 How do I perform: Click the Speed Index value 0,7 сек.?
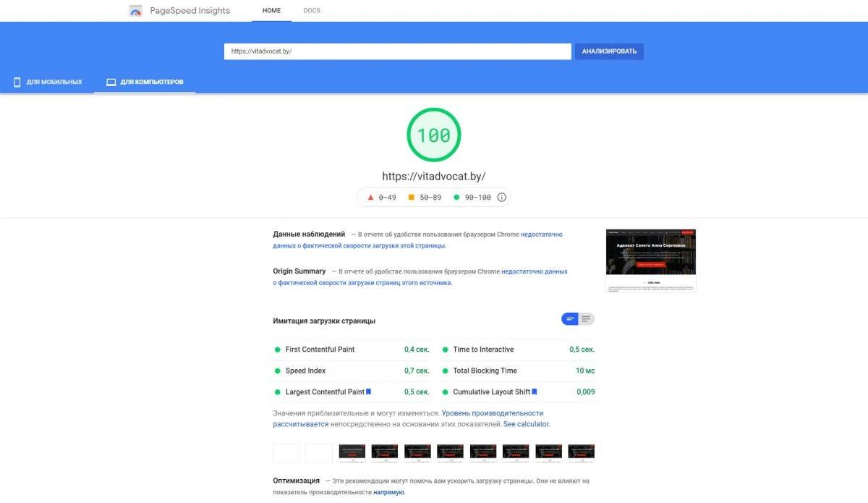(x=417, y=371)
